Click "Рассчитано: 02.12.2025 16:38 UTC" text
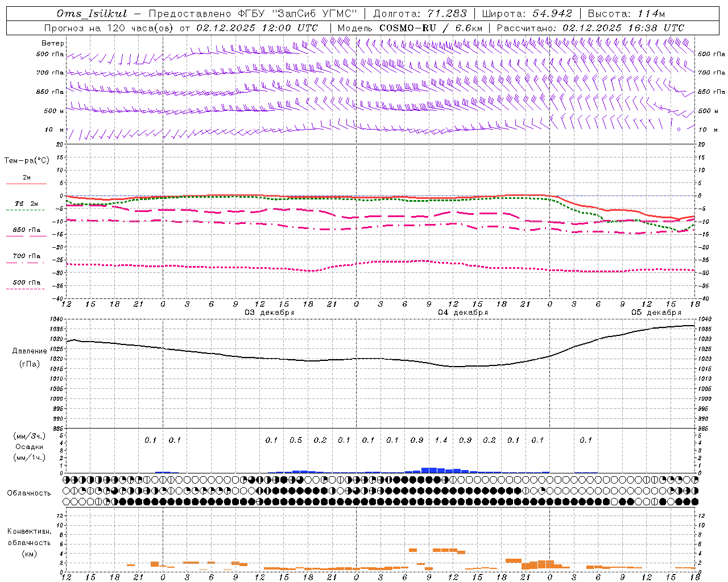The height and width of the screenshot is (582, 728). pos(590,28)
